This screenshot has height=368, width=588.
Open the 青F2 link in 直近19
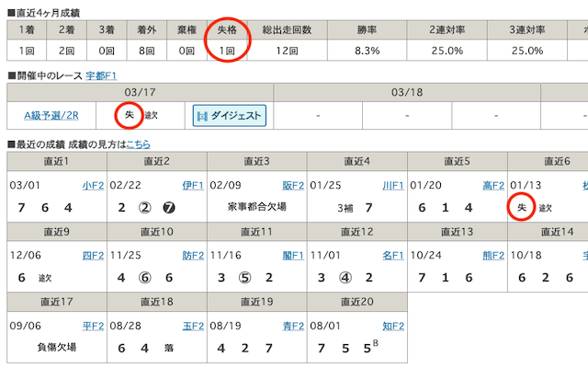pos(293,326)
